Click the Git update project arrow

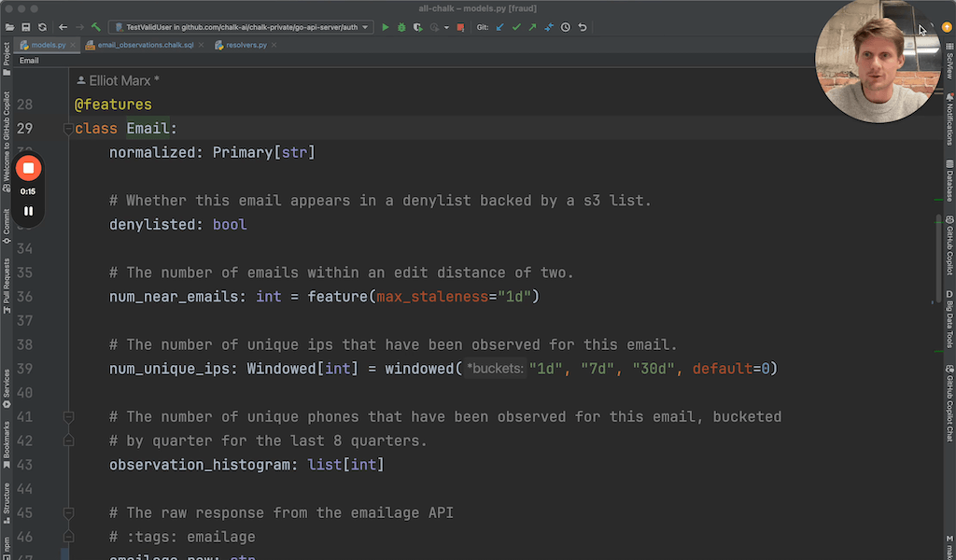(499, 27)
